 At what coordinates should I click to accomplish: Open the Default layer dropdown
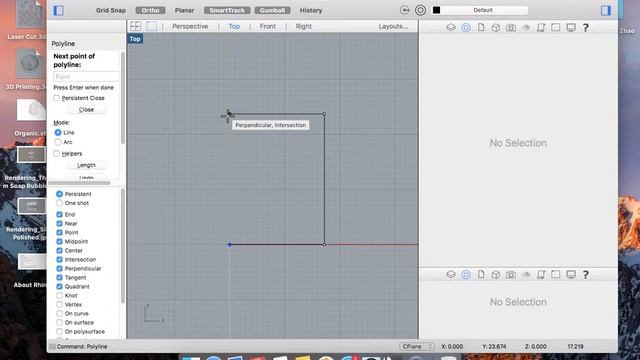tap(484, 10)
